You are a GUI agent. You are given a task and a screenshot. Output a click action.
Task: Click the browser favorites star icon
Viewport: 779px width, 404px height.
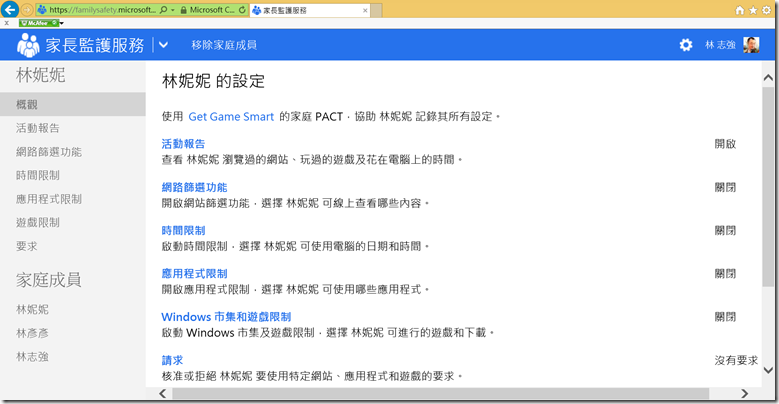pyautogui.click(x=753, y=9)
